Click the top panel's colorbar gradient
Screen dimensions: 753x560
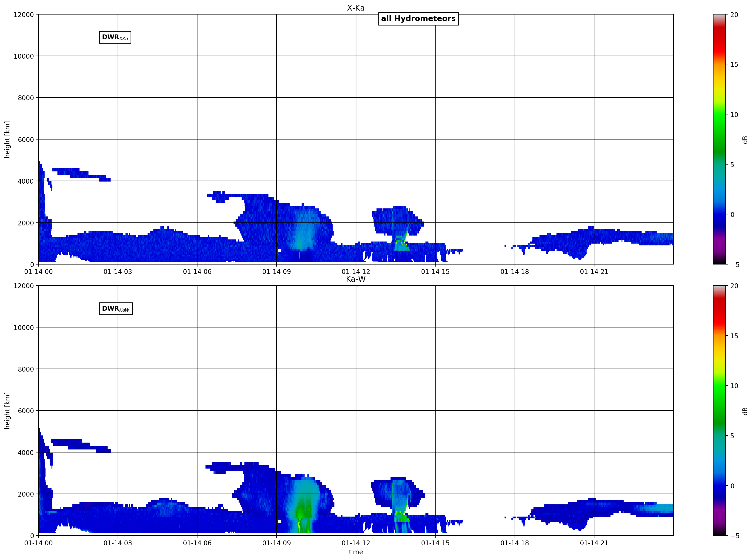719,139
